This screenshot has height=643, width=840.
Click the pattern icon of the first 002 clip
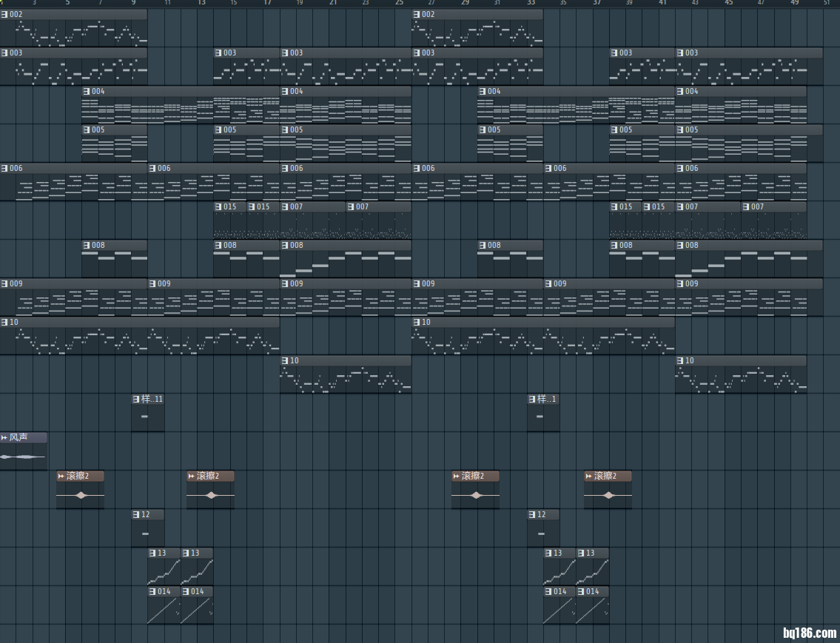click(4, 14)
